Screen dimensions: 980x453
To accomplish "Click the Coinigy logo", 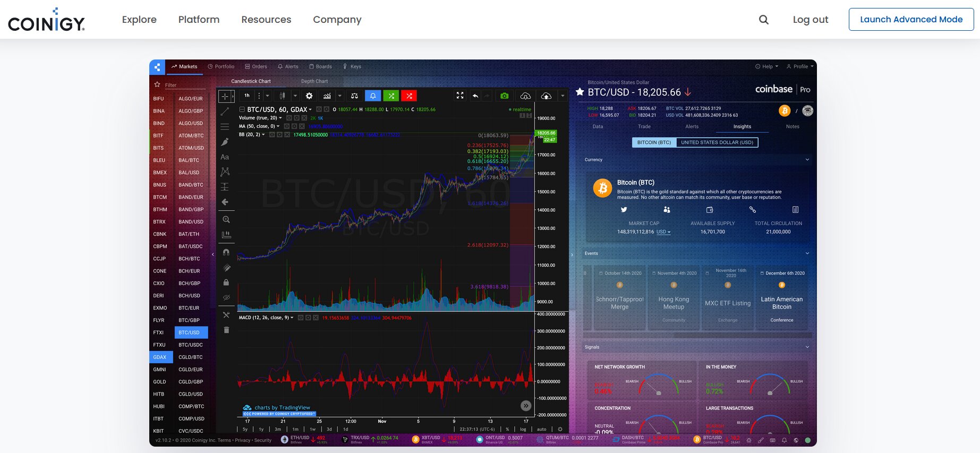I will [46, 20].
